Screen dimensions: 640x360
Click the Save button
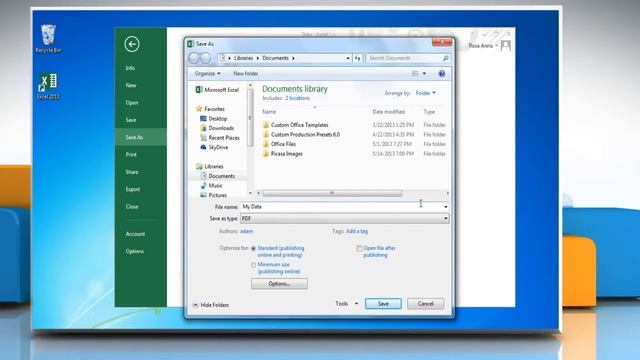(383, 304)
